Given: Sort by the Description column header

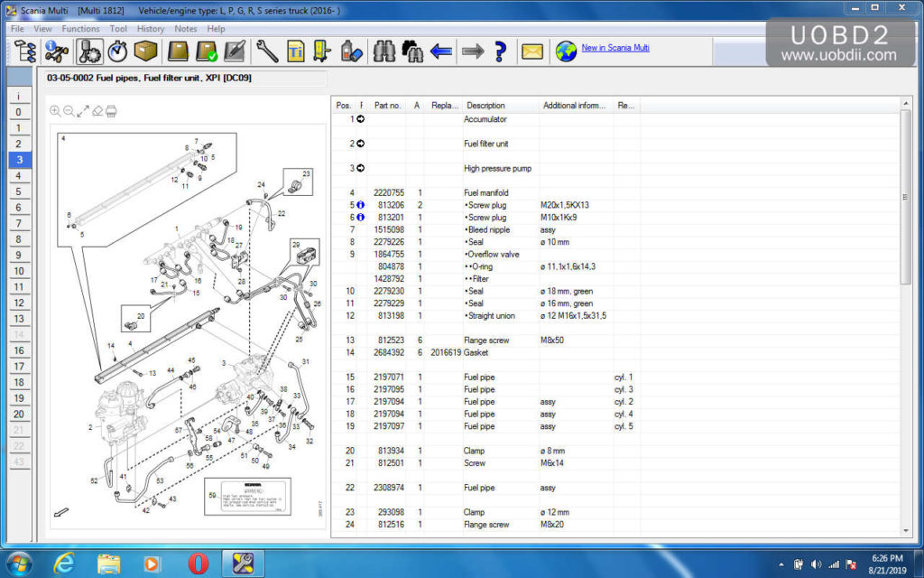Looking at the screenshot, I should click(x=501, y=106).
